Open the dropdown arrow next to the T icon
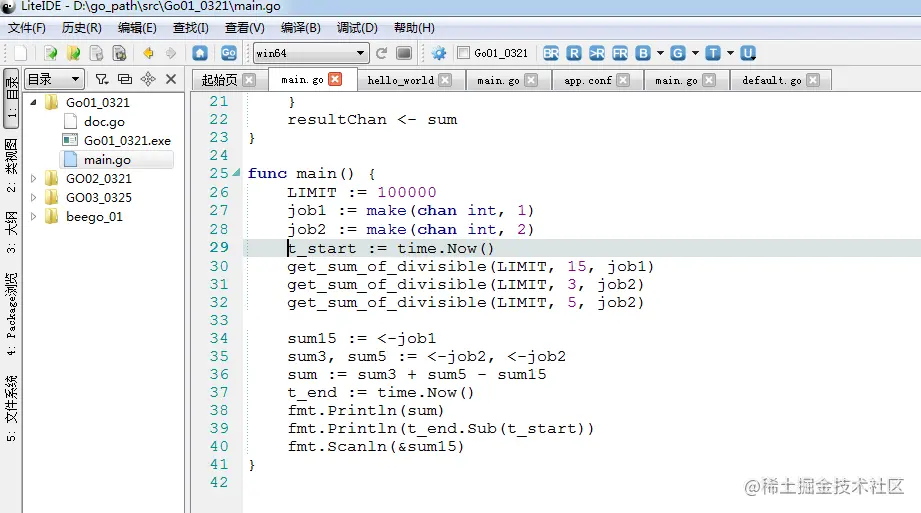921x513 pixels. (x=730, y=53)
